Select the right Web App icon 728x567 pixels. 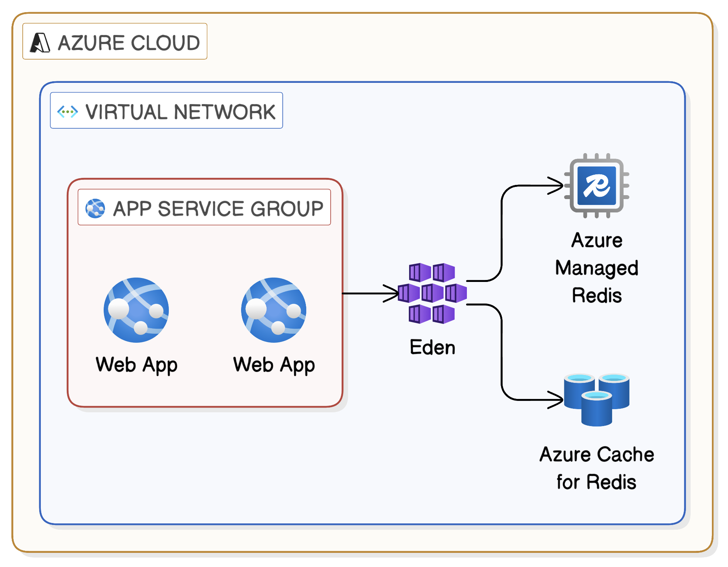click(274, 310)
